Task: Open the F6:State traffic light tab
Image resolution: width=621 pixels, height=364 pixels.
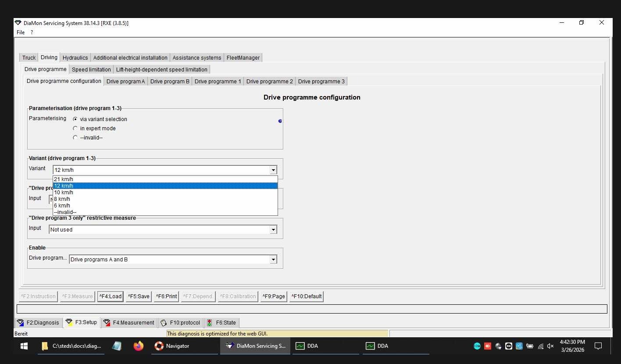Action: tap(221, 322)
